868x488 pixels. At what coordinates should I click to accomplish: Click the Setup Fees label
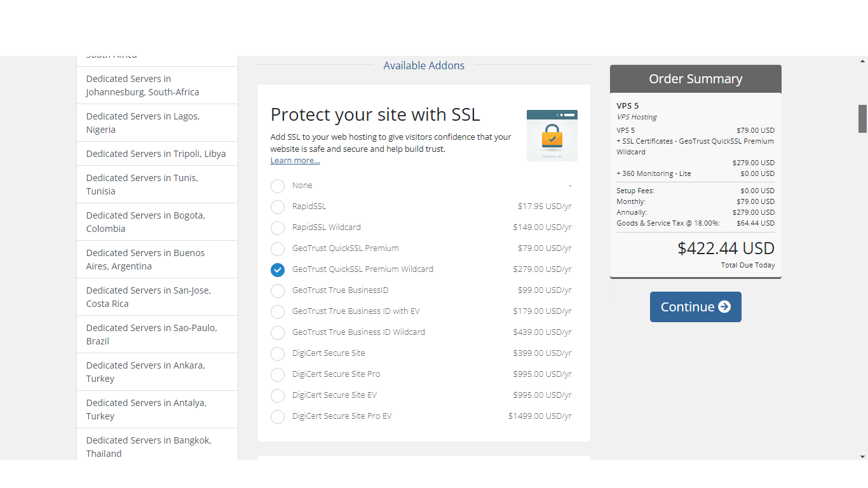tap(635, 191)
